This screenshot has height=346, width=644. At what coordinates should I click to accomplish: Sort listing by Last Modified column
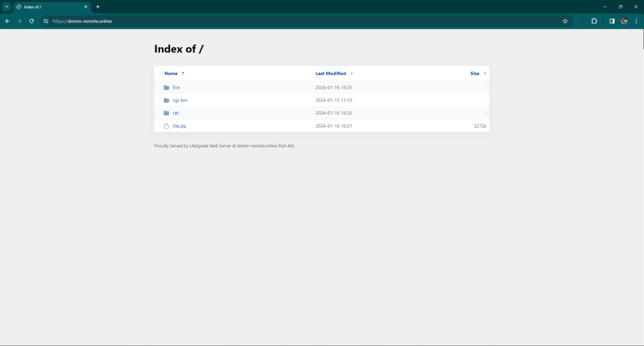tap(330, 74)
